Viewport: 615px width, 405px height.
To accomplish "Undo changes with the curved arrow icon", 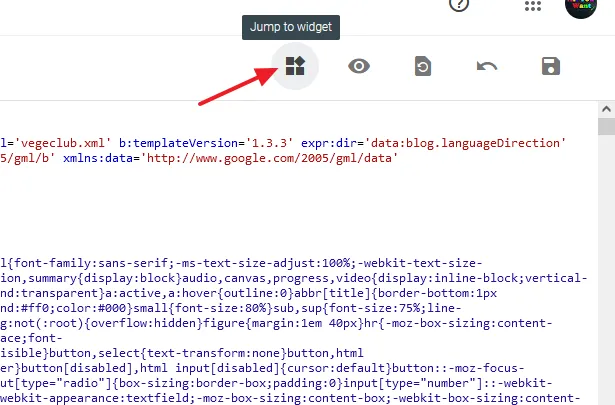I will point(487,66).
